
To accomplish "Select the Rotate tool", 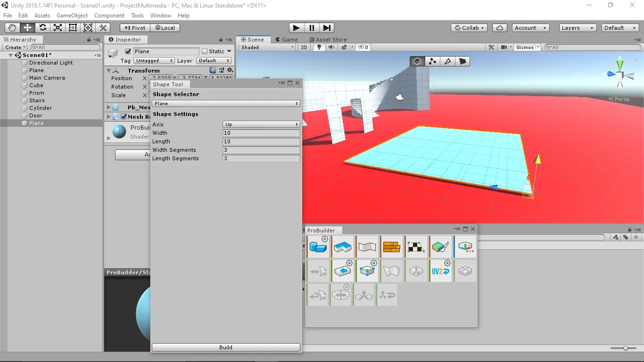I will pos(42,28).
